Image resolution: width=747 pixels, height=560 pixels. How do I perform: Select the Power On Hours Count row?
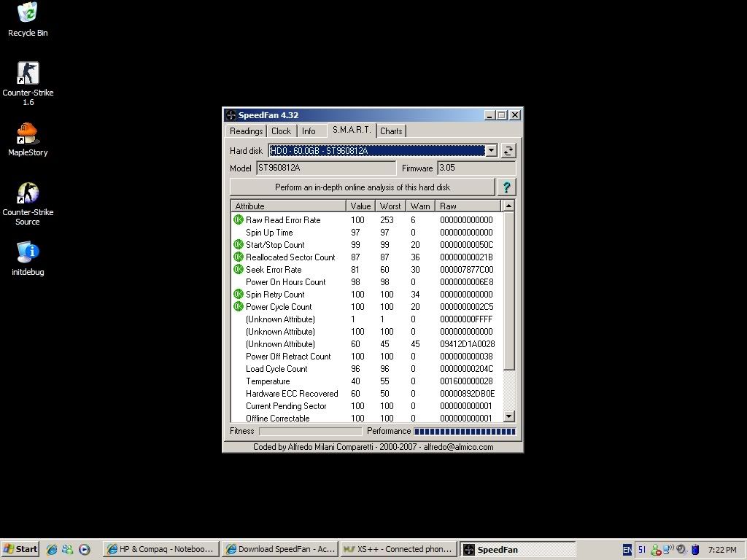pos(367,282)
